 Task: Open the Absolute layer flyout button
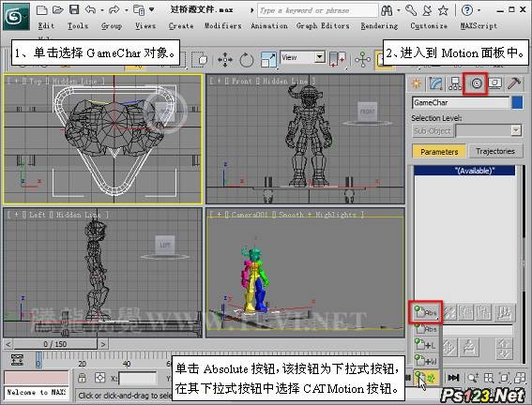pos(425,311)
